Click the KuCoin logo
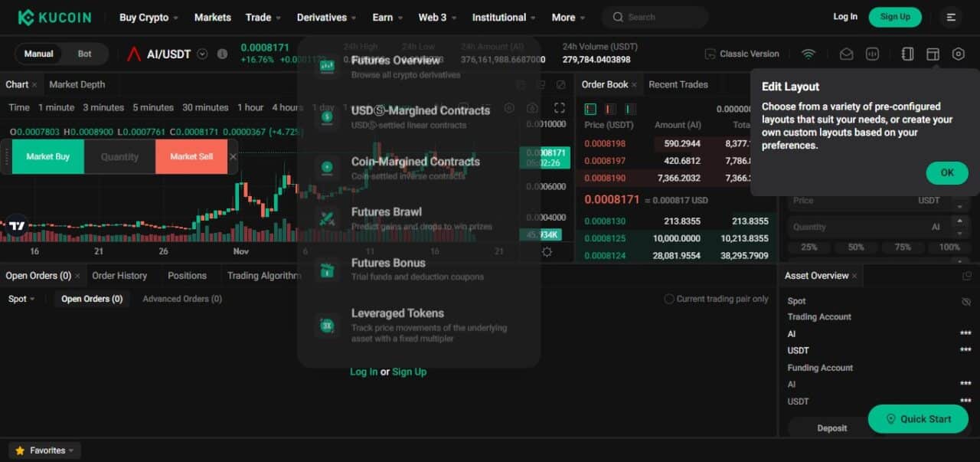Viewport: 980px width, 462px height. (x=54, y=17)
